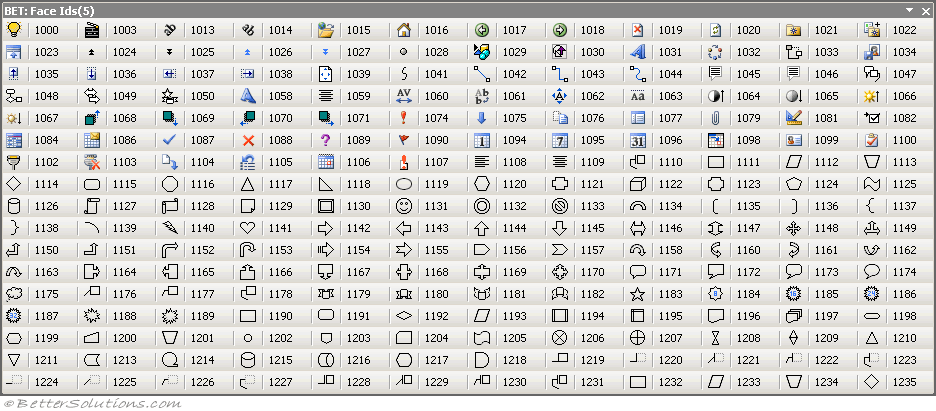Viewport: 936px width, 411px height.
Task: Select the clapperboard icon for face ID 1003
Action: 91,30
